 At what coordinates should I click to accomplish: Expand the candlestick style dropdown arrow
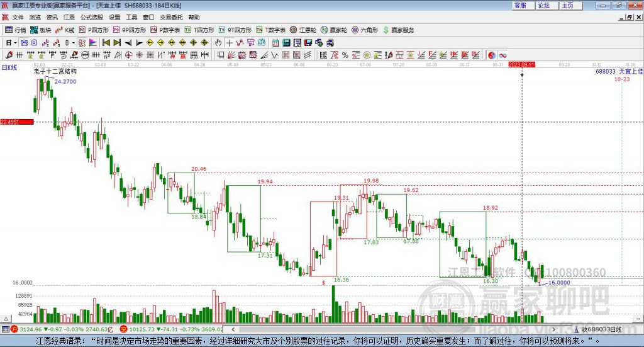74,43
